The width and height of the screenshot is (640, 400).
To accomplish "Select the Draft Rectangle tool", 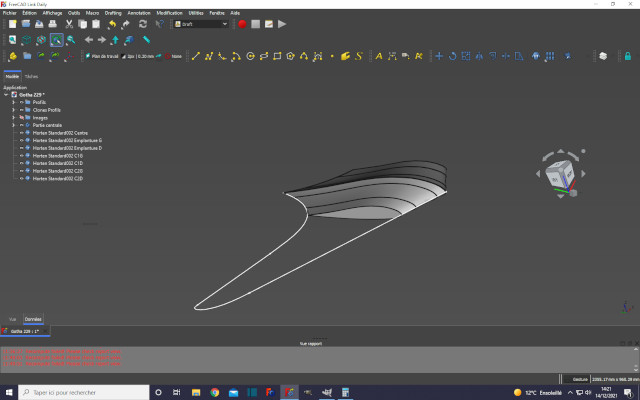I will pyautogui.click(x=277, y=56).
